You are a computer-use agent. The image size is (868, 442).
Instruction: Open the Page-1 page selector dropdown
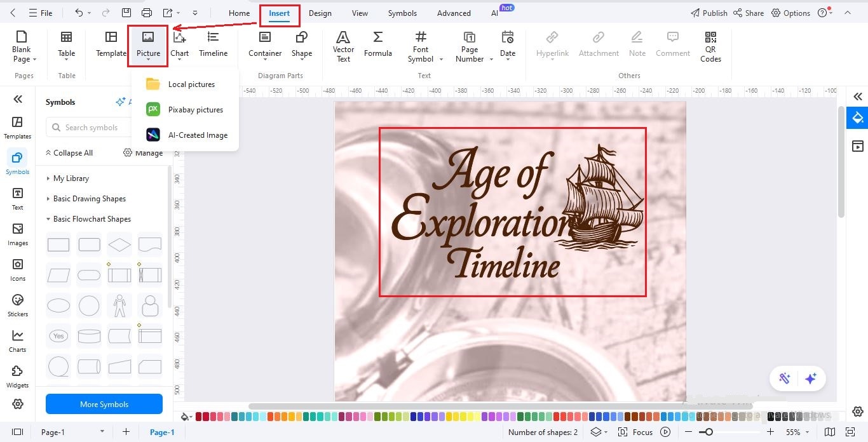pyautogui.click(x=102, y=432)
